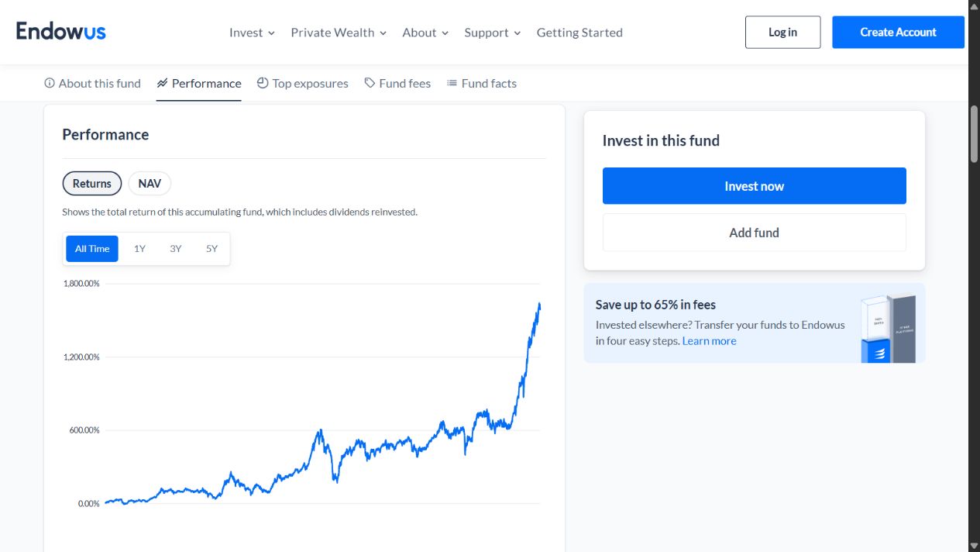Click the Invest now button
The width and height of the screenshot is (980, 552).
click(754, 186)
